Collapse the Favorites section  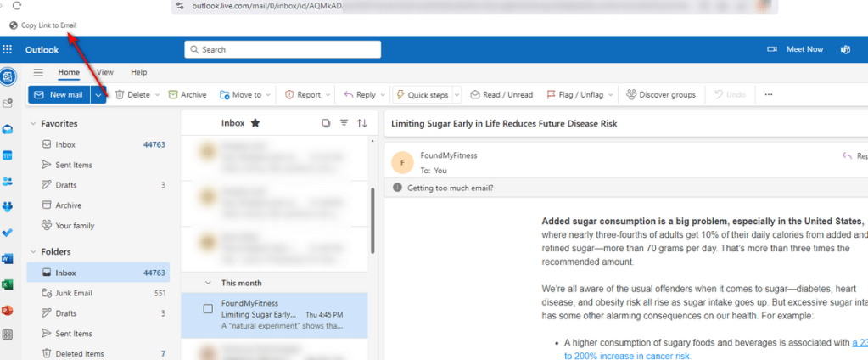click(33, 124)
